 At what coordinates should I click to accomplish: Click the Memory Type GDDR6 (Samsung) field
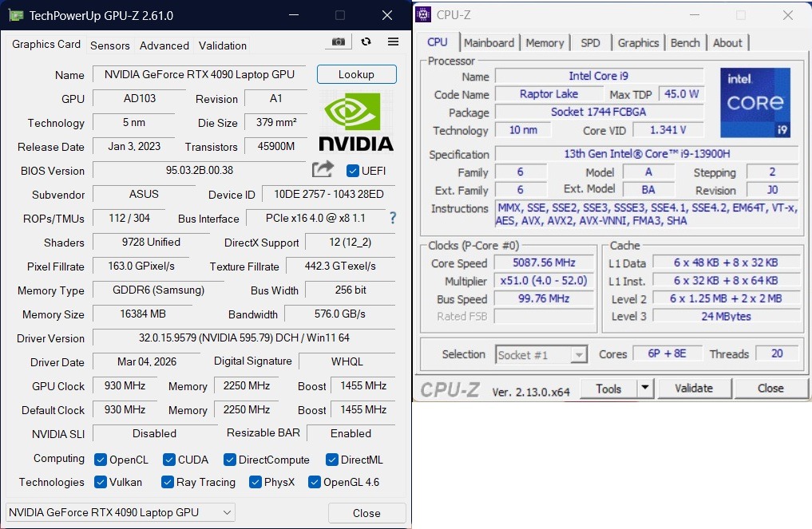158,290
